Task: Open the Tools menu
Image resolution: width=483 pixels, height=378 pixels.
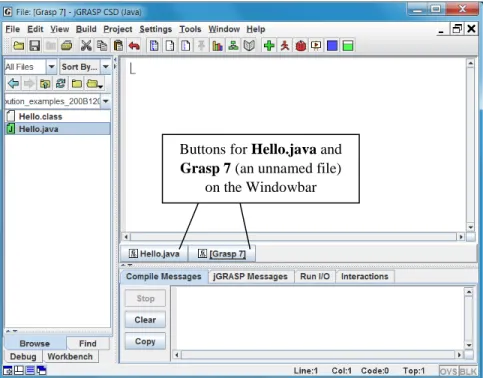Action: pyautogui.click(x=190, y=29)
